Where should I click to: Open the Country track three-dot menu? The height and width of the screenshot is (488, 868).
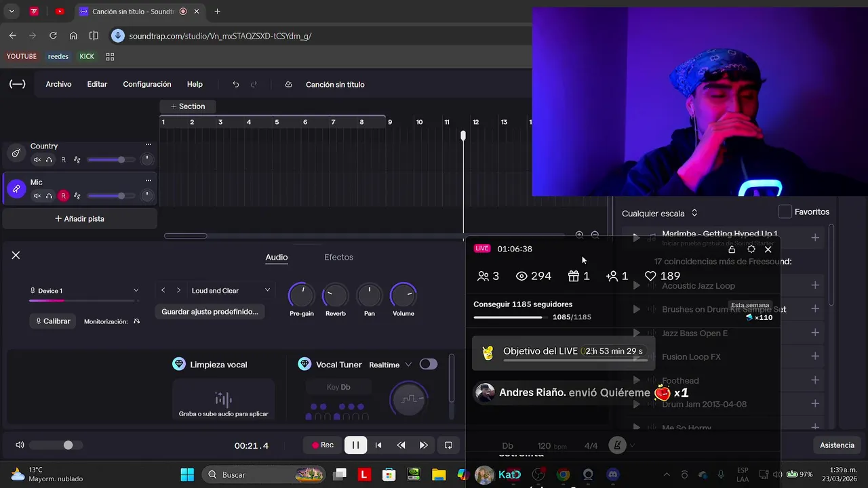click(148, 144)
